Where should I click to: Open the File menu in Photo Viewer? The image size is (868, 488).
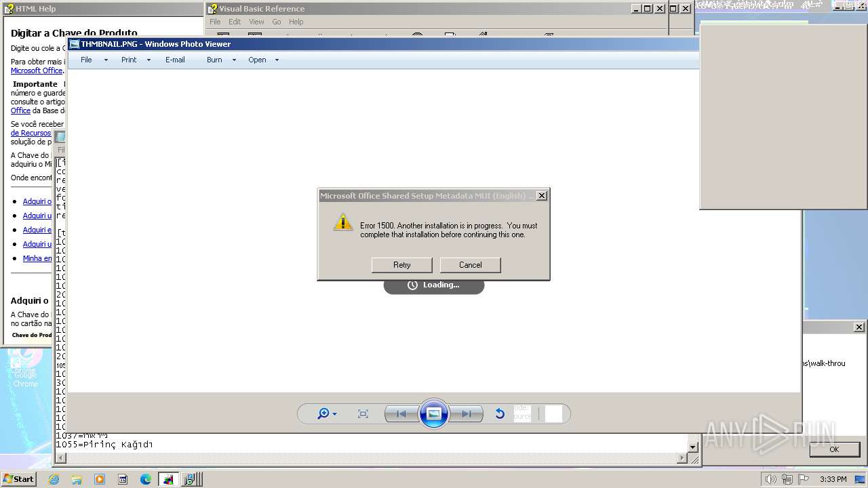point(86,60)
